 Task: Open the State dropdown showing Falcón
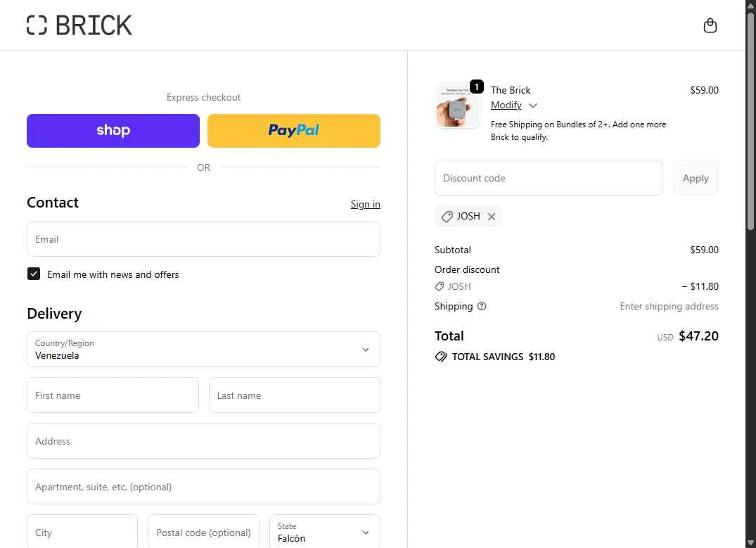click(325, 532)
